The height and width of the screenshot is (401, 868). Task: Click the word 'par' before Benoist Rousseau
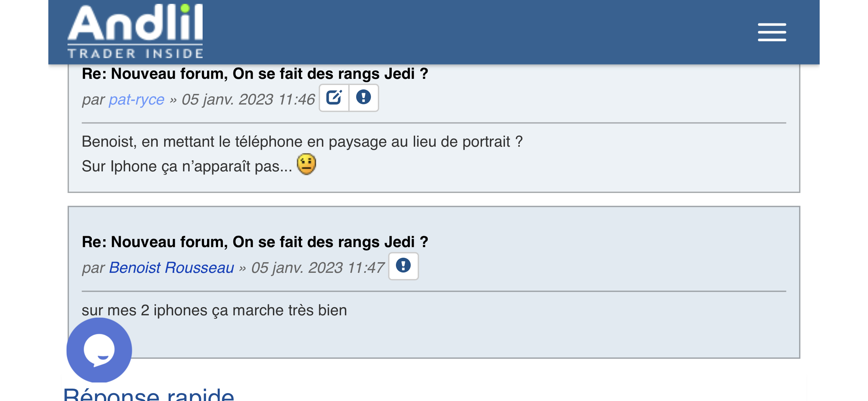tap(93, 268)
